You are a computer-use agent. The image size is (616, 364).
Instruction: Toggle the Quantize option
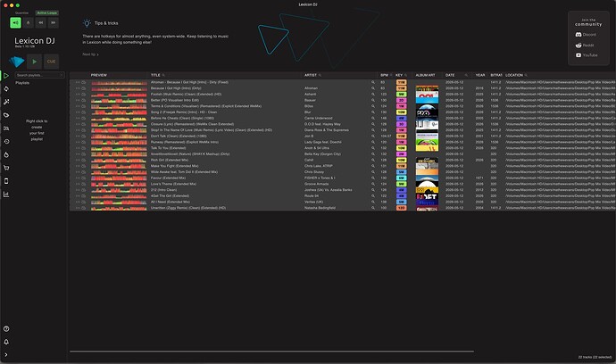(x=21, y=13)
